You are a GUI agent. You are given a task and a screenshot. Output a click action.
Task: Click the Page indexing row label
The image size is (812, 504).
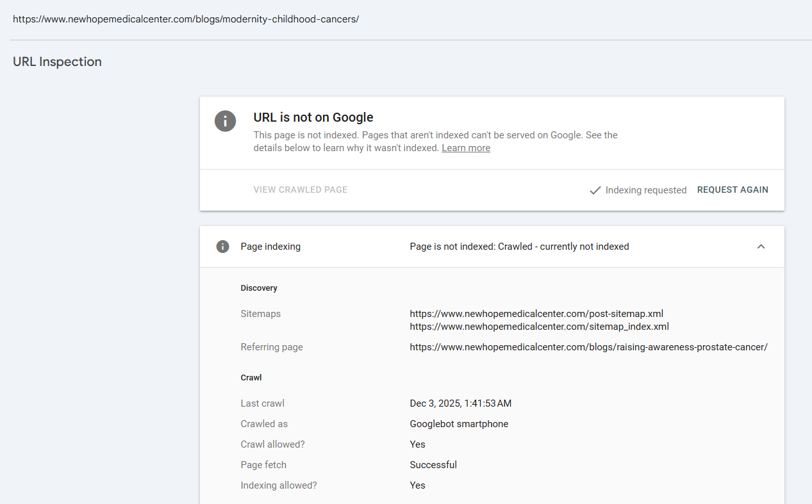pos(270,247)
